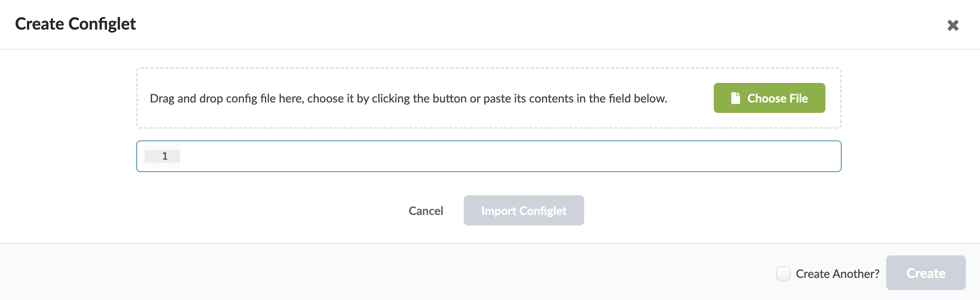Click the "Create Another?" label text
Viewport: 980px width, 300px height.
click(x=837, y=274)
